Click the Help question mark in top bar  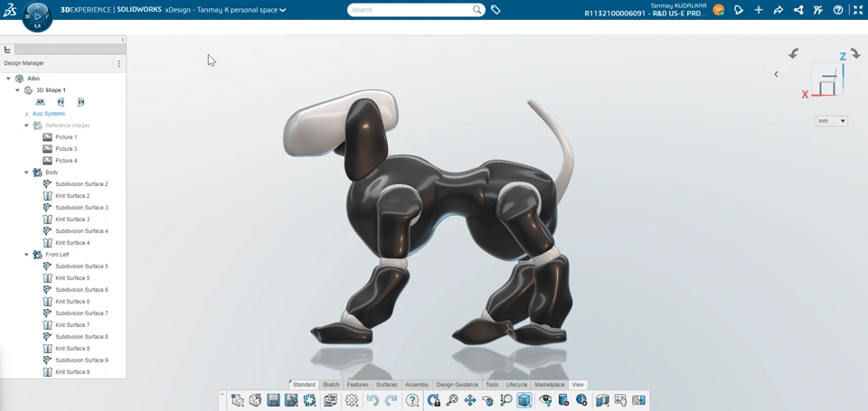point(838,10)
